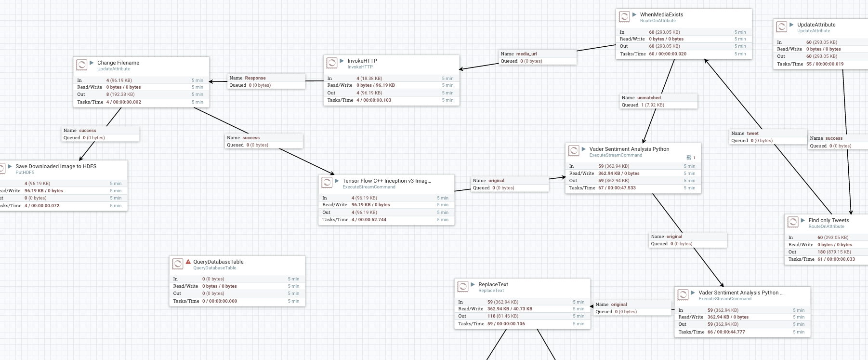Click the "59 / 00:00:00.106" Tasks/Time value

506,324
